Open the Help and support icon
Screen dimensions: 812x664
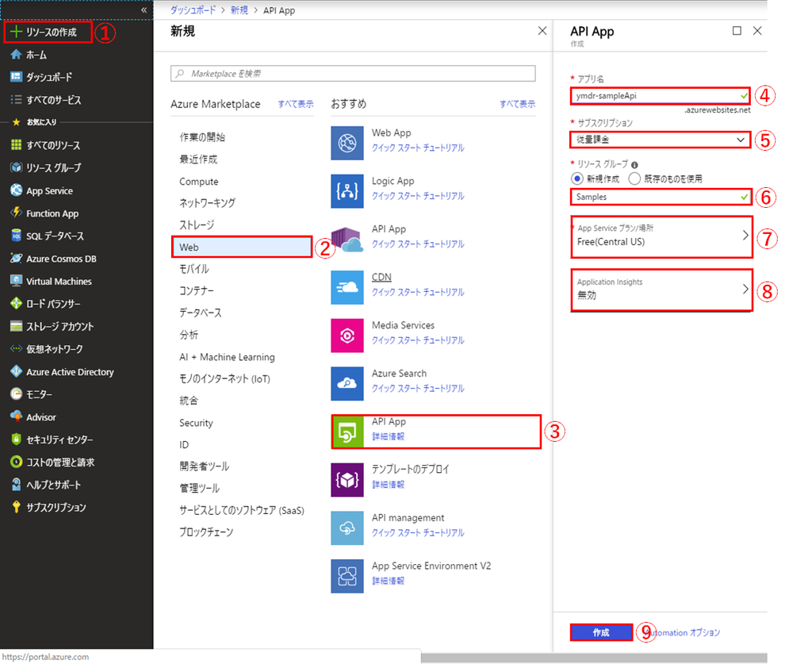[16, 484]
